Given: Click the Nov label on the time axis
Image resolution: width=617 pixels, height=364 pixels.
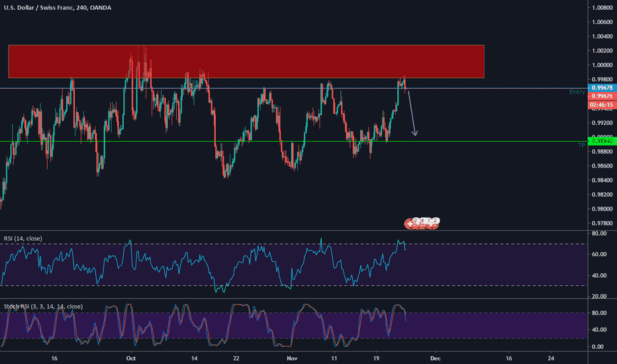Looking at the screenshot, I should pos(292,359).
